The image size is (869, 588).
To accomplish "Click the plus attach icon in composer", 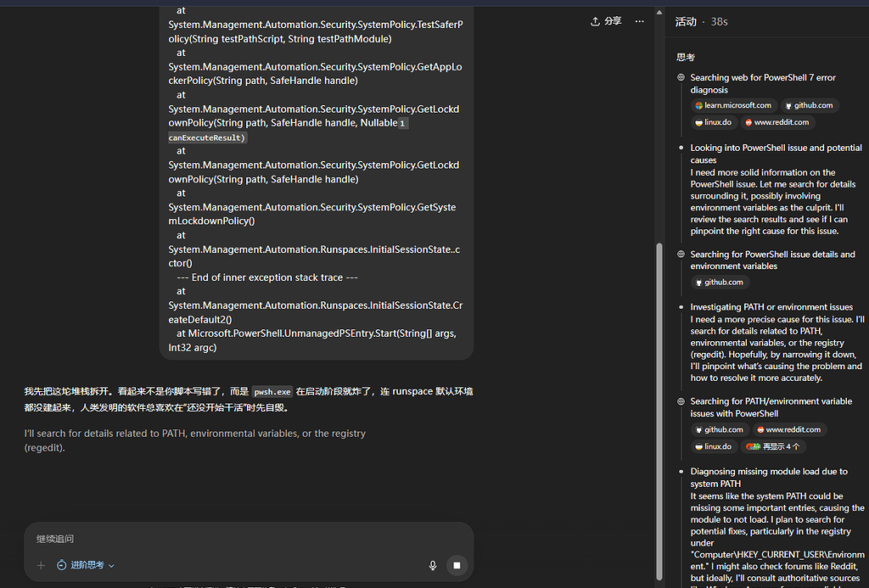I will point(41,565).
